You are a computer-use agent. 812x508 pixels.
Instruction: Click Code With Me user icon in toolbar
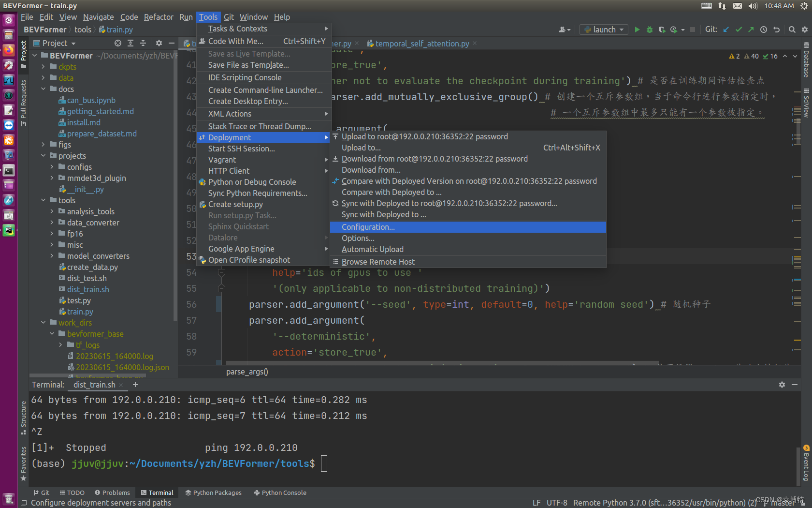pos(564,30)
